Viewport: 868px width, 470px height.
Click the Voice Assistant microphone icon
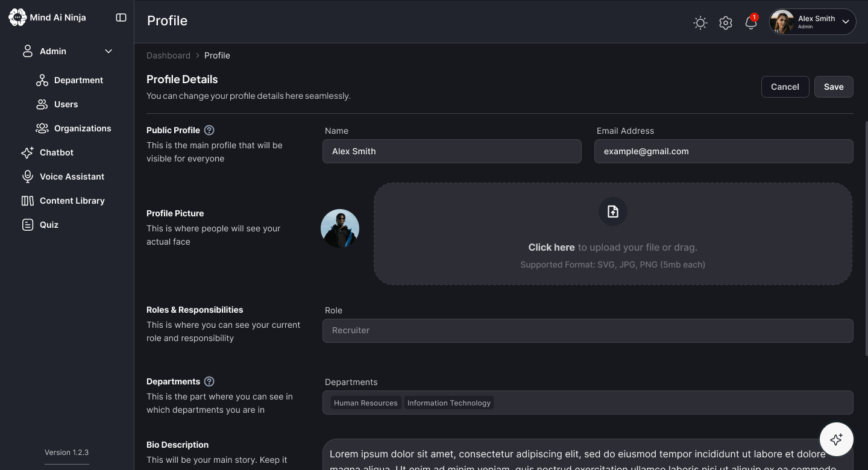click(x=28, y=177)
